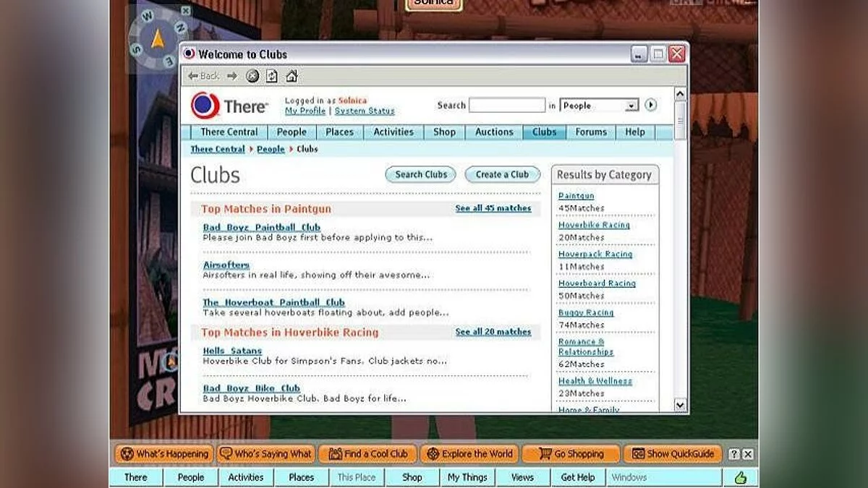This screenshot has height=488, width=868.
Task: Open Health & Wellness category link
Action: [x=595, y=381]
